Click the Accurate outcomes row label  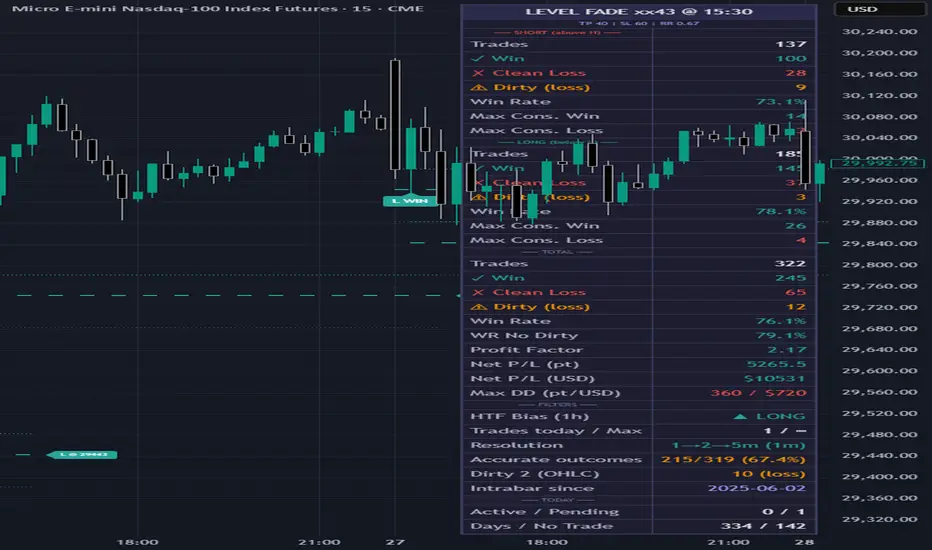[x=556, y=459]
